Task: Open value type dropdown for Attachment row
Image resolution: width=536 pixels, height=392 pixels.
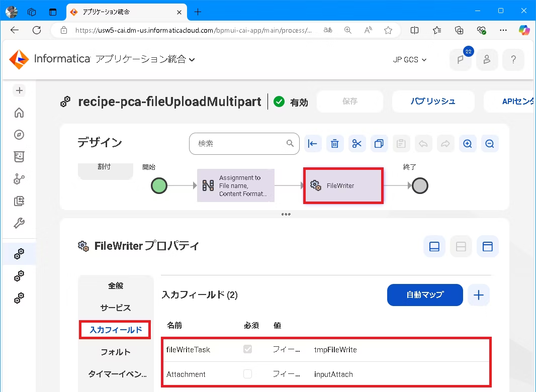Action: point(287,374)
